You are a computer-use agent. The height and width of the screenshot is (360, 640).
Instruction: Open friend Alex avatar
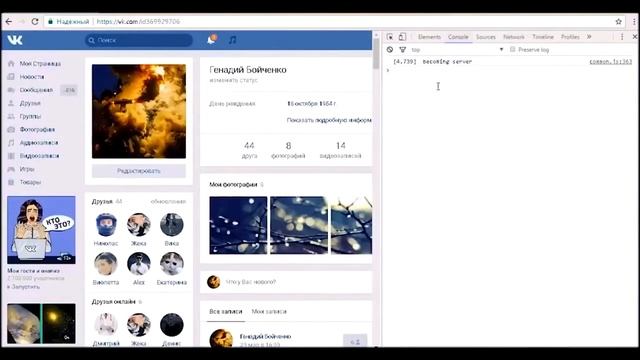point(139,264)
